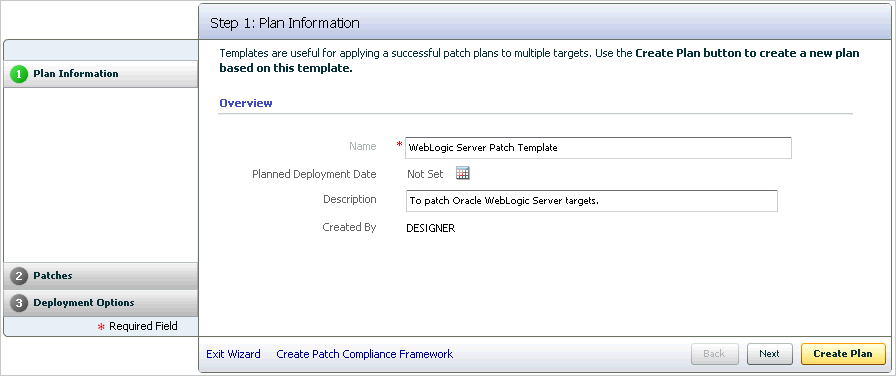
Task: Select the step 2 Patches number icon
Action: 19,276
